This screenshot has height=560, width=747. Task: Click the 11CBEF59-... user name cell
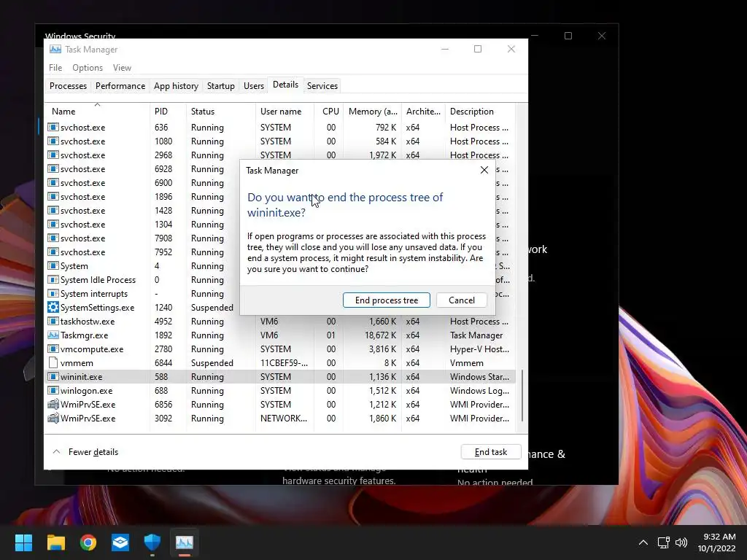pos(284,362)
